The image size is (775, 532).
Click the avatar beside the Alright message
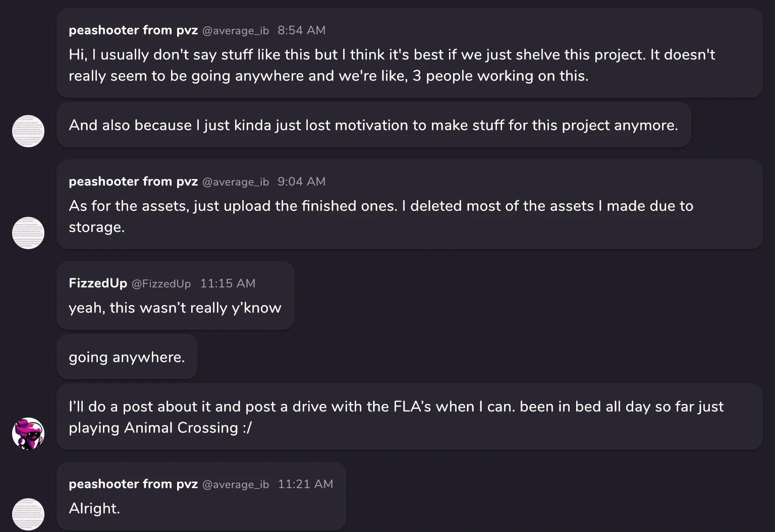click(28, 514)
